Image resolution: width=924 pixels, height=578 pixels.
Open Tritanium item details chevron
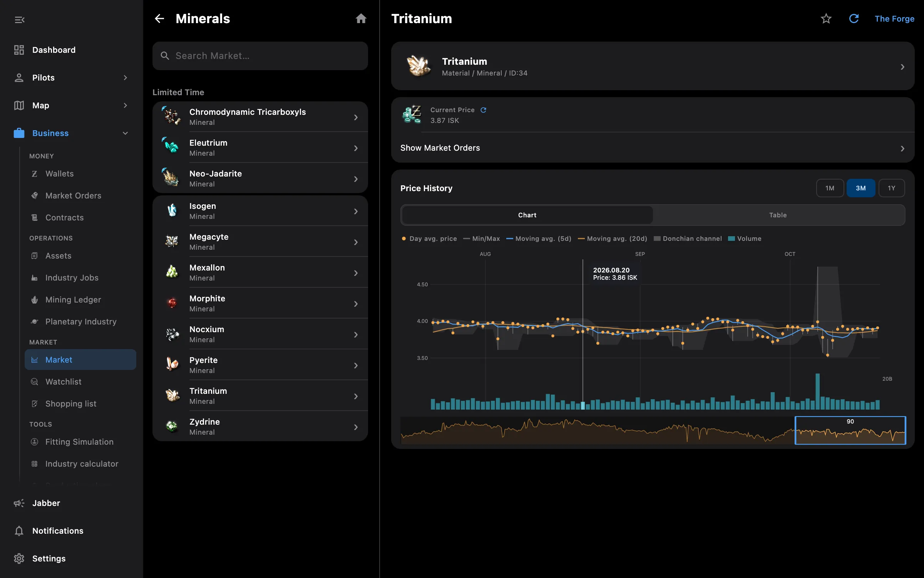pos(902,67)
